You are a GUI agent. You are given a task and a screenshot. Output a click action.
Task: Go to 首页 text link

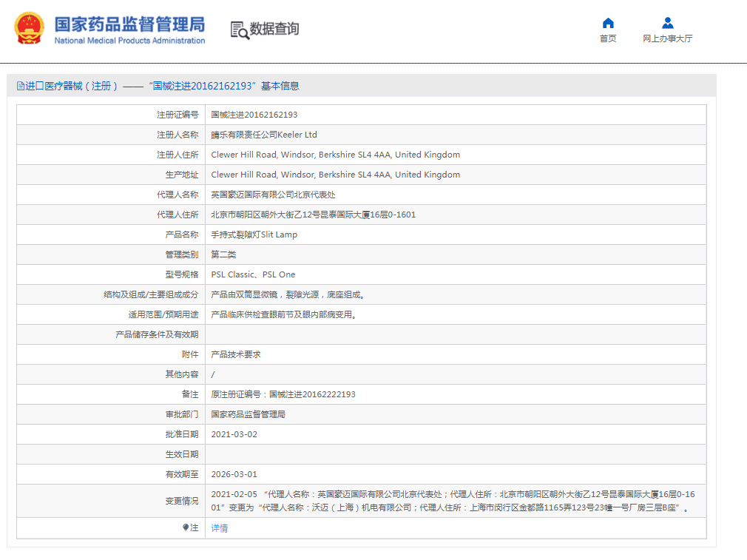(x=608, y=38)
